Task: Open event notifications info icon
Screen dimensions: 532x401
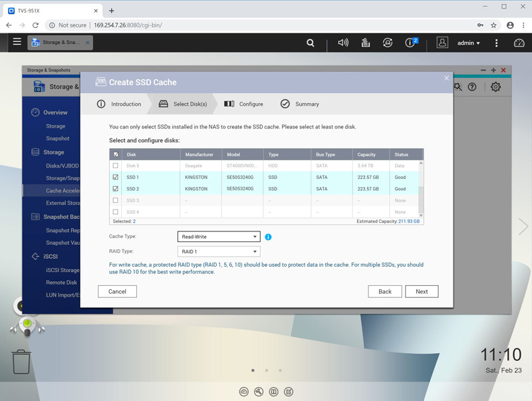Action: point(410,43)
